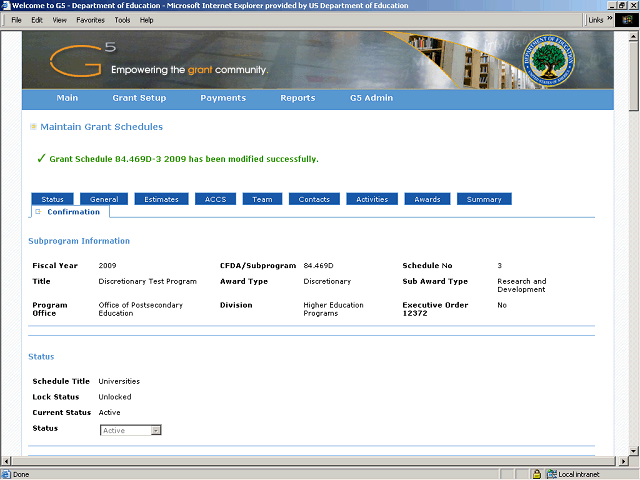Click the lock status value Unlocked
This screenshot has width=640, height=480.
point(115,397)
